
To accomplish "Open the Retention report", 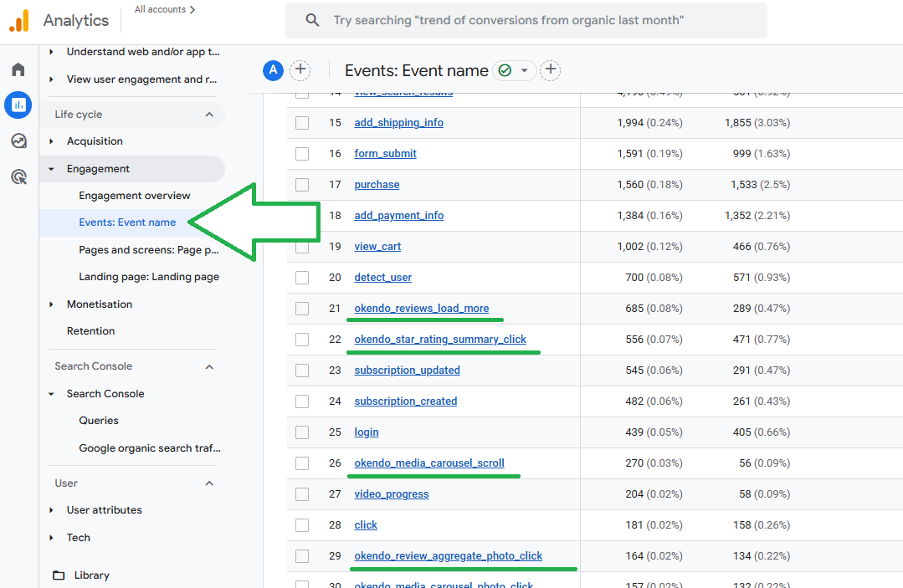I will pos(90,331).
